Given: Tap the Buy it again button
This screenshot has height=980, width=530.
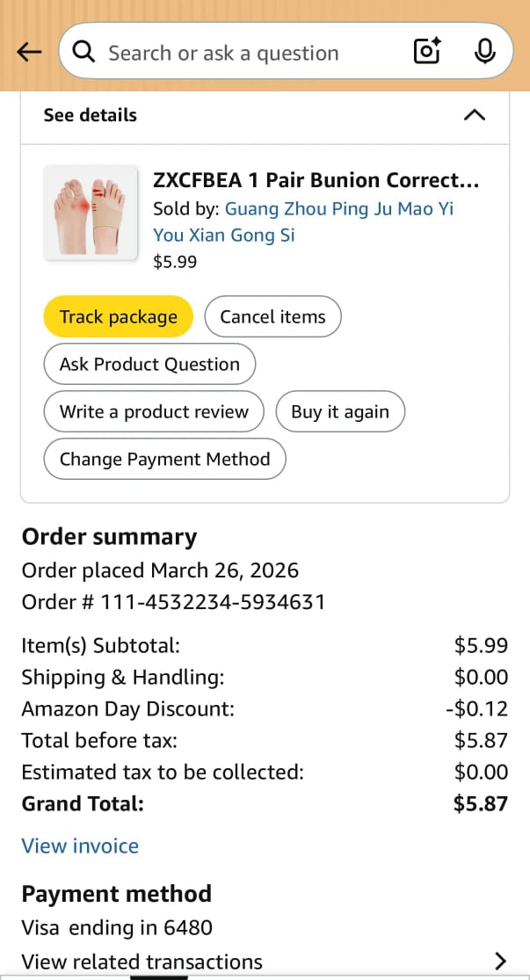Looking at the screenshot, I should click(x=340, y=412).
